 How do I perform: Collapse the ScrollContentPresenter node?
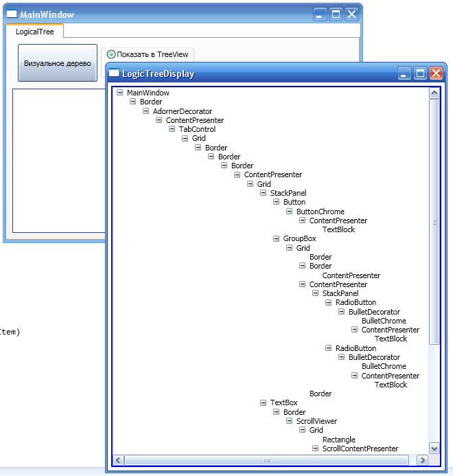pos(316,449)
